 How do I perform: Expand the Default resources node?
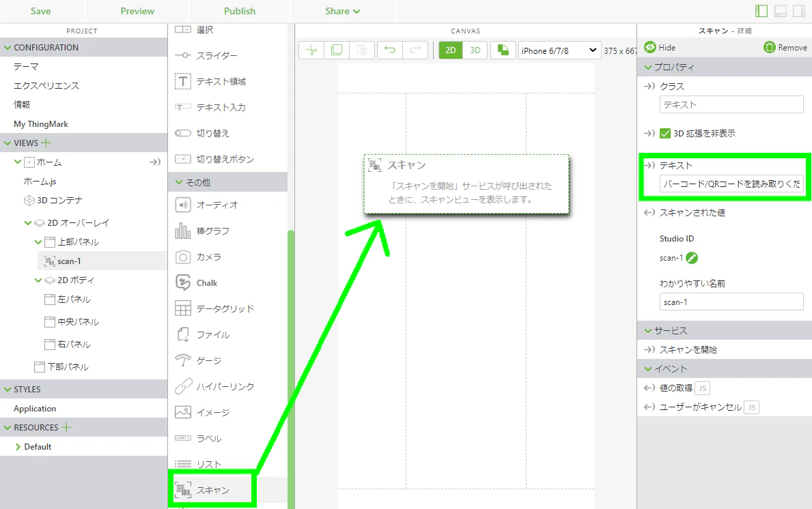click(18, 447)
